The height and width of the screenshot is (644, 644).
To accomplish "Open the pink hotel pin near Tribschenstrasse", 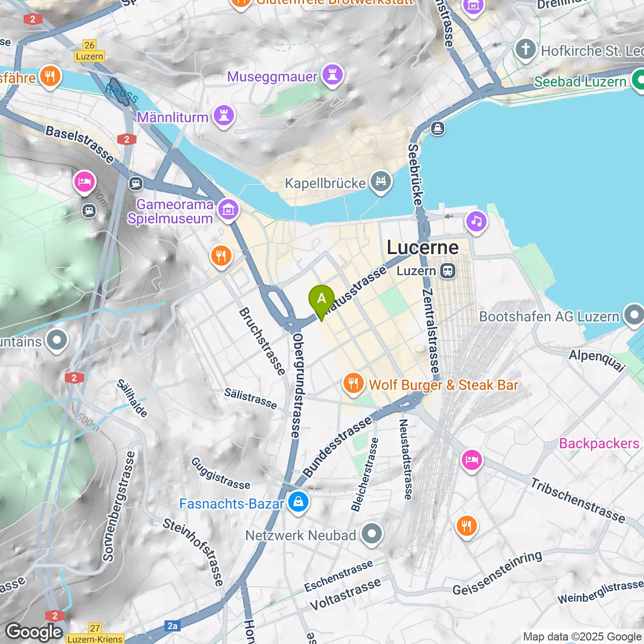I will 471,460.
